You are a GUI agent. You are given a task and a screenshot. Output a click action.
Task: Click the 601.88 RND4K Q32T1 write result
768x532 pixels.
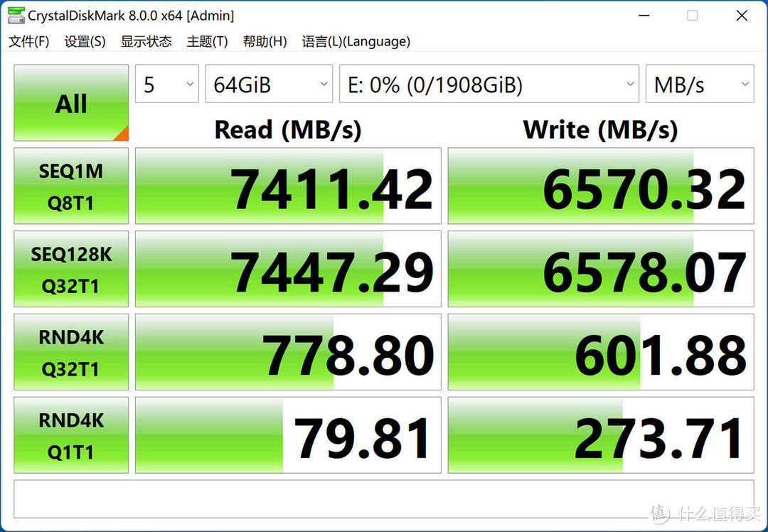pos(601,352)
